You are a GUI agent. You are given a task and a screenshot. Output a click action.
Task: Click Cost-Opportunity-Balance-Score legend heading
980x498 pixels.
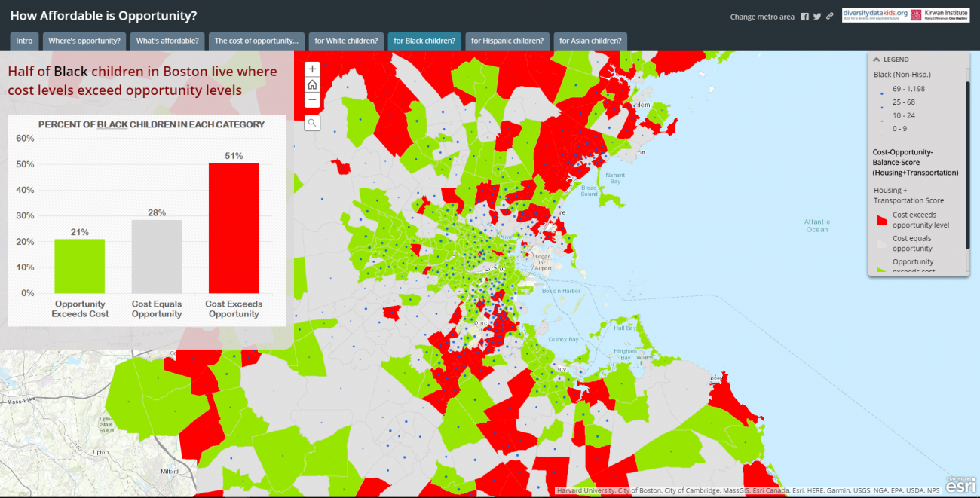point(915,162)
